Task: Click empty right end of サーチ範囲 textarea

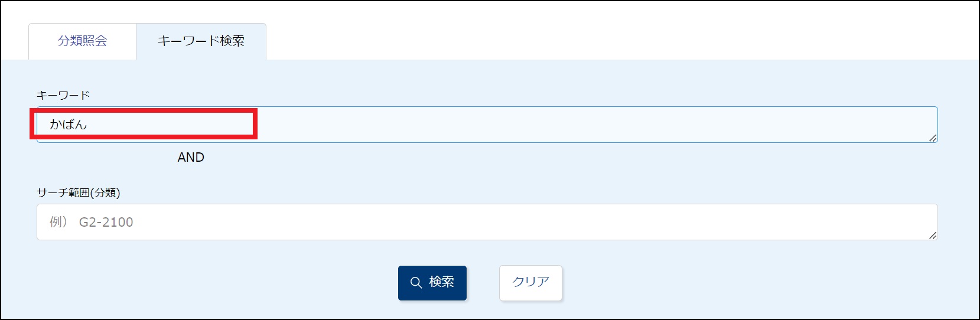Action: point(827,222)
